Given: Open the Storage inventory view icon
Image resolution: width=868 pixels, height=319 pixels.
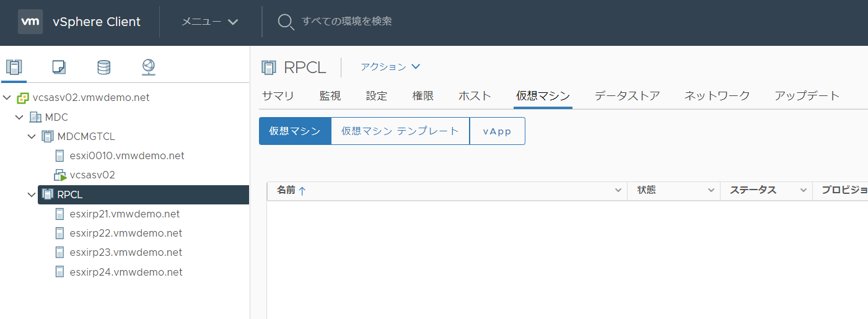Looking at the screenshot, I should coord(104,66).
